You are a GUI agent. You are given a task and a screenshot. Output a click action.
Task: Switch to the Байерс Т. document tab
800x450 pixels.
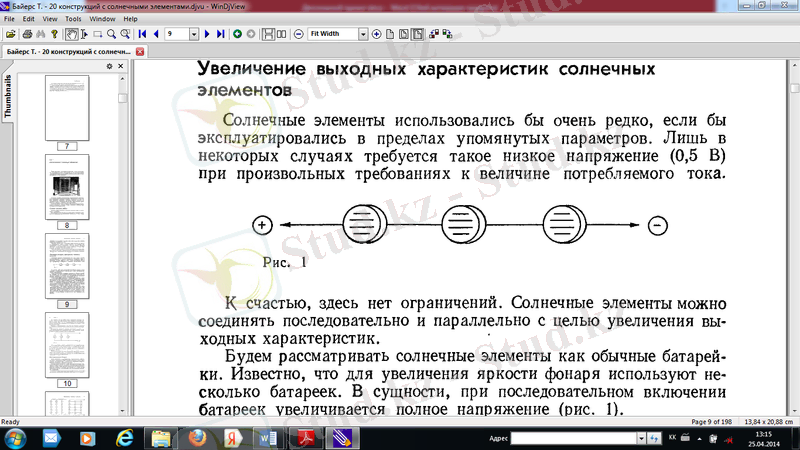point(66,50)
